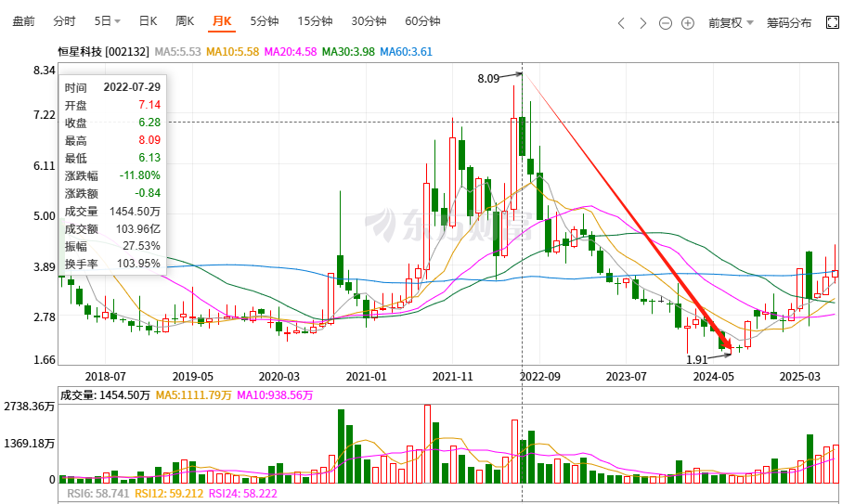The image size is (868, 504).
Task: Click the right arrow to pan chart forward
Action: pyautogui.click(x=642, y=22)
